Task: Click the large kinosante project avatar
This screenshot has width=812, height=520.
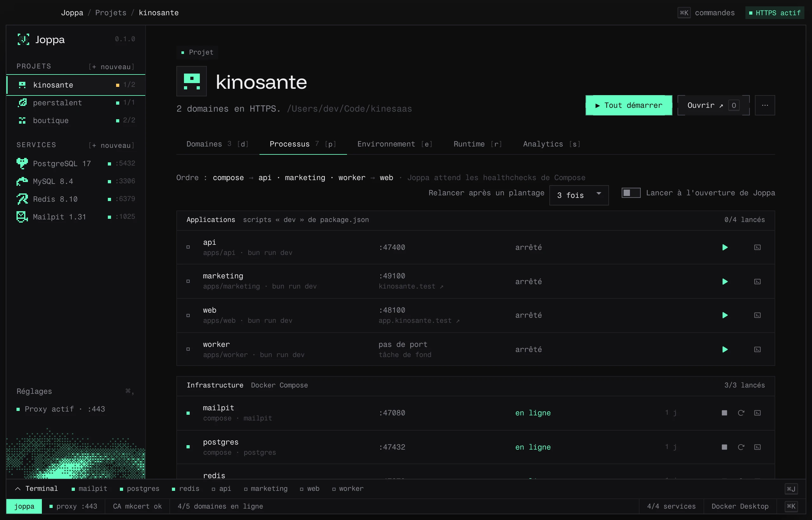Action: pos(192,81)
